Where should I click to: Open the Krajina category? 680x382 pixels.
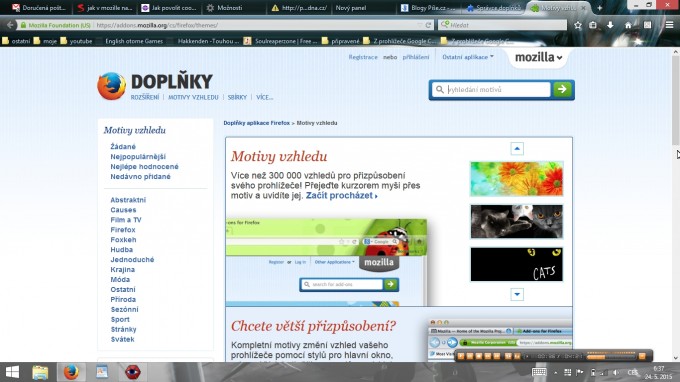click(x=123, y=270)
